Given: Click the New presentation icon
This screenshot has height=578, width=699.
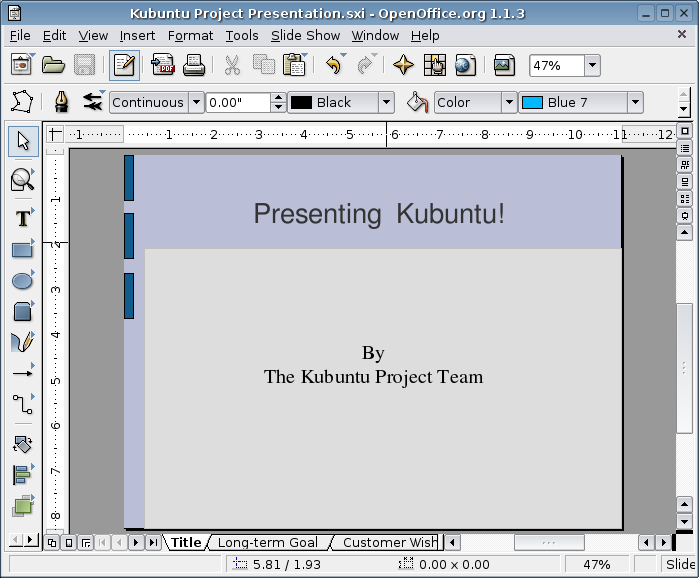Looking at the screenshot, I should (21, 65).
